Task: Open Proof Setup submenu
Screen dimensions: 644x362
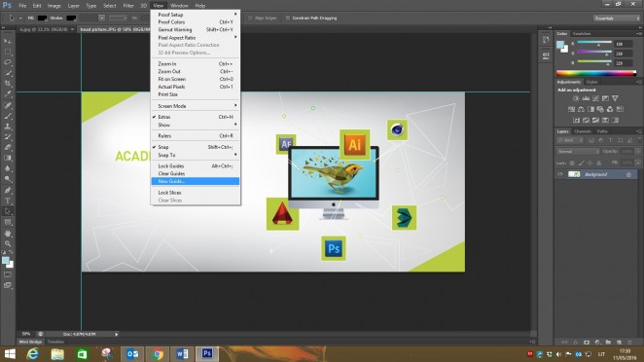Action: point(196,15)
